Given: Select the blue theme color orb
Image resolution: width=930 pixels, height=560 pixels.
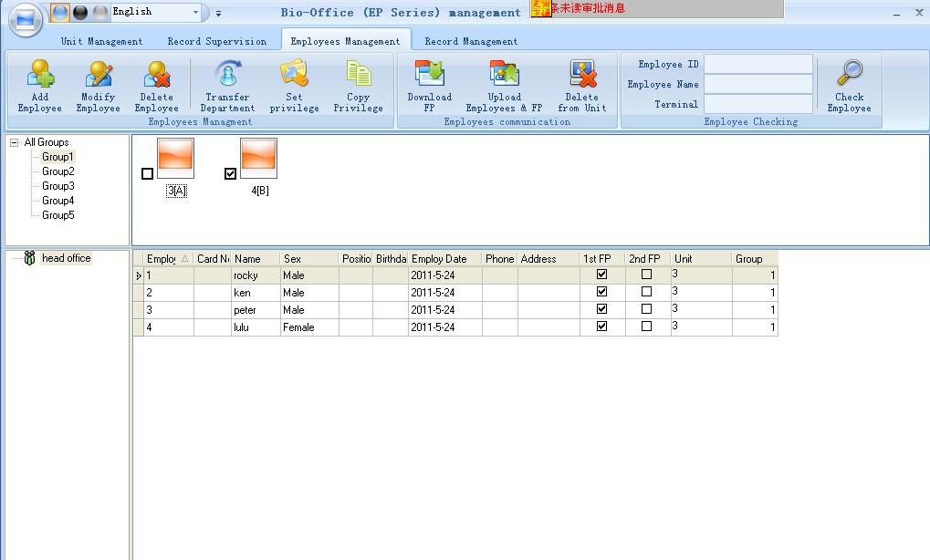Looking at the screenshot, I should [x=59, y=12].
